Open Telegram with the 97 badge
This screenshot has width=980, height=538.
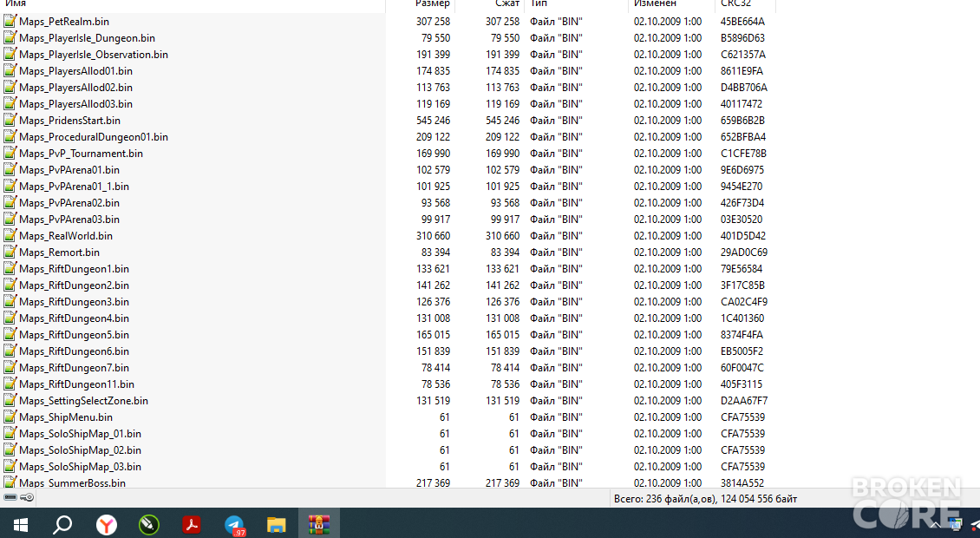(x=235, y=525)
